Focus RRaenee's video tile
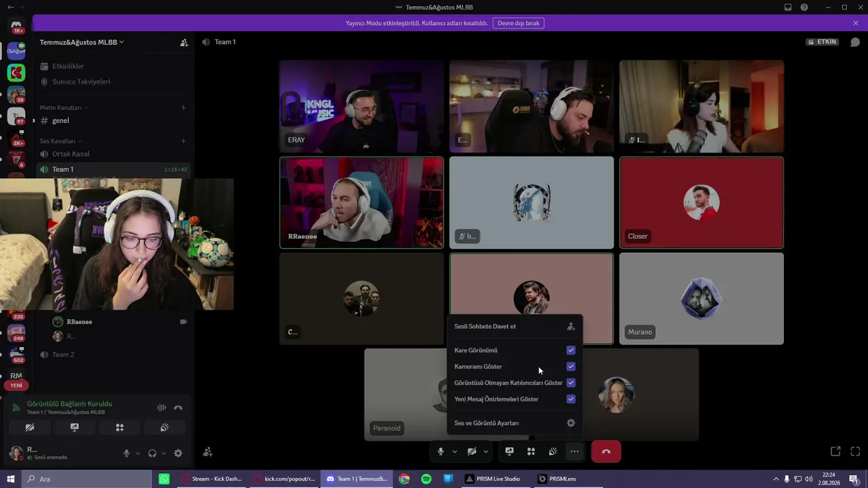Image resolution: width=868 pixels, height=488 pixels. (x=362, y=203)
